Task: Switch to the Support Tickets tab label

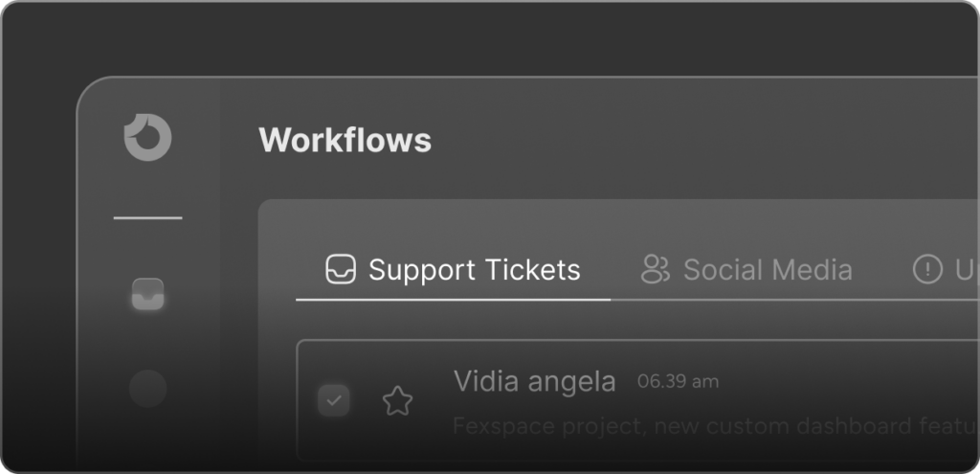Action: (475, 270)
